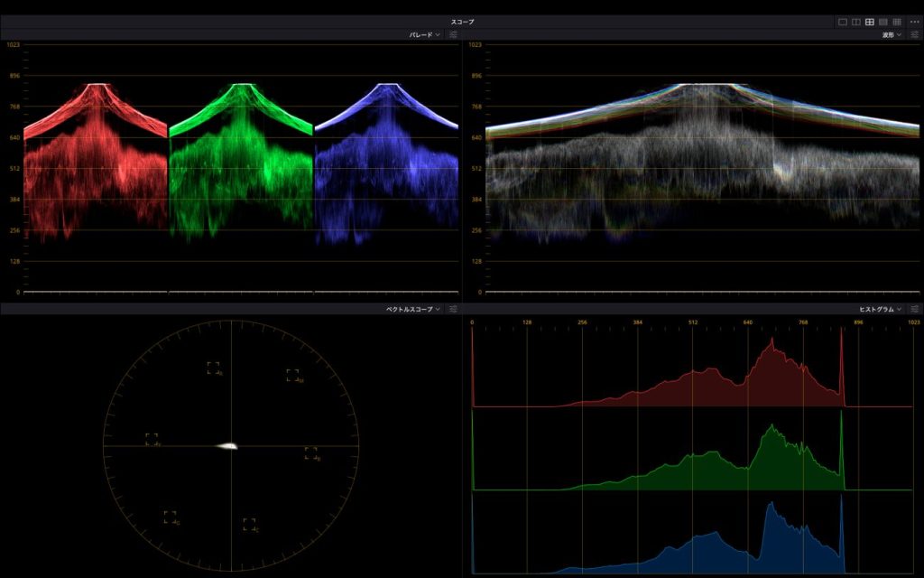Open the 波形 scope type dropdown

click(892, 35)
